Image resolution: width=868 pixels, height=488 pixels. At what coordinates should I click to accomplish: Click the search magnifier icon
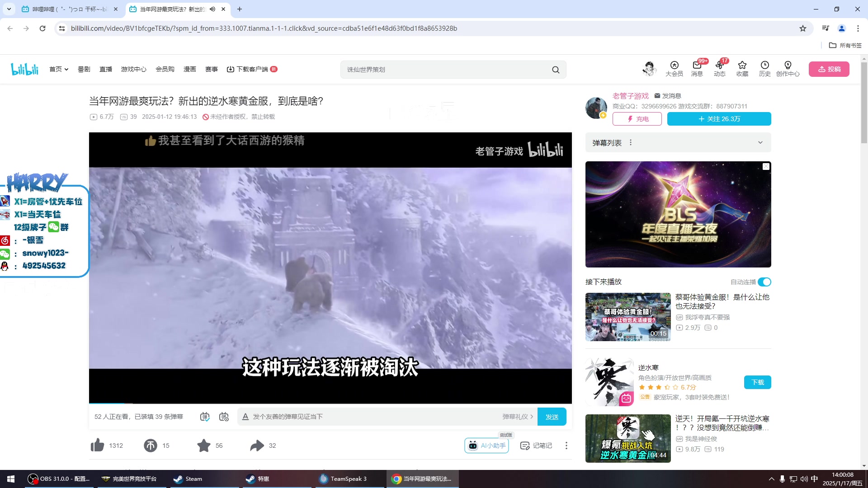pos(556,70)
